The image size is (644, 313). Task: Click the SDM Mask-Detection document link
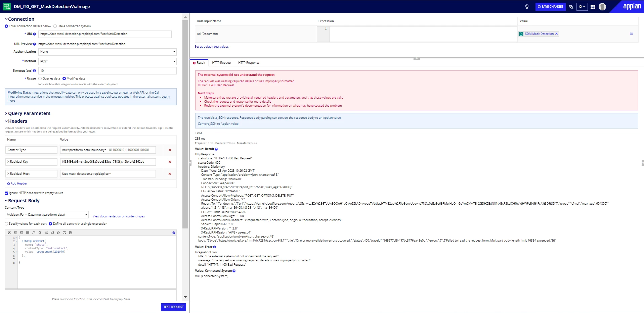click(539, 34)
